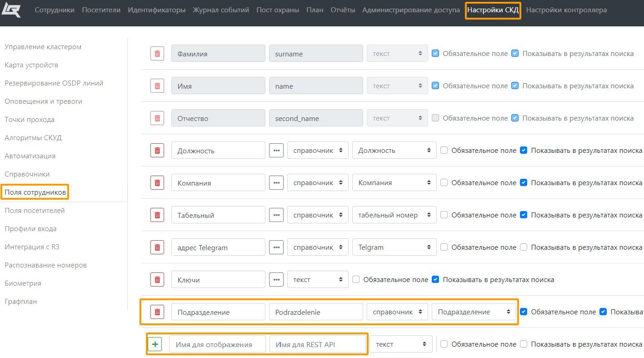Click the logo icon in top-left corner

[11, 10]
